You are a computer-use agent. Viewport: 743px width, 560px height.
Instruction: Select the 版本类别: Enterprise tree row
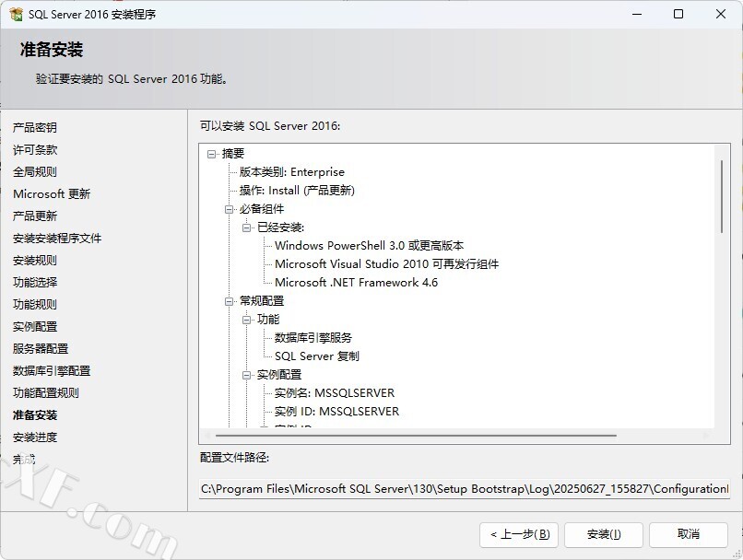[x=292, y=172]
